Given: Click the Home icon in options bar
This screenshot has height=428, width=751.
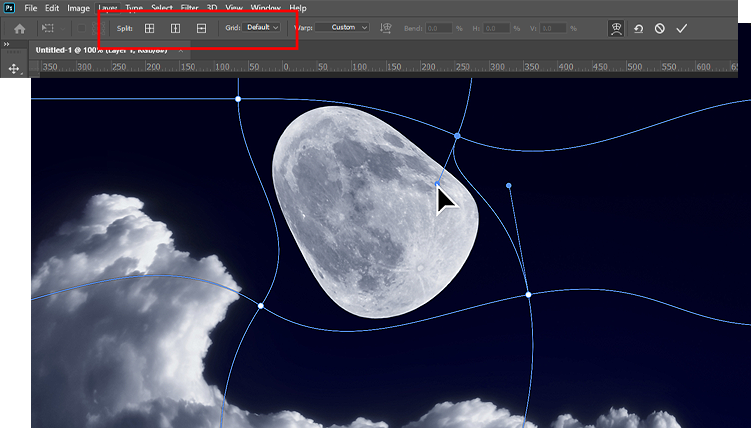Looking at the screenshot, I should click(19, 28).
